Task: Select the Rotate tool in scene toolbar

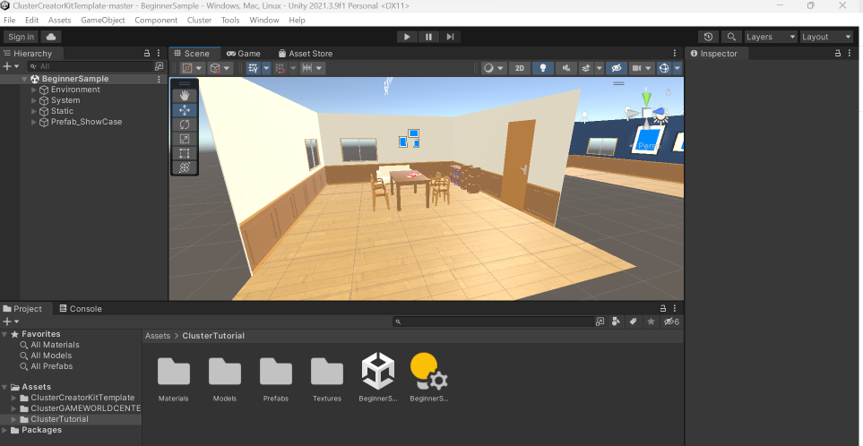Action: (x=185, y=125)
